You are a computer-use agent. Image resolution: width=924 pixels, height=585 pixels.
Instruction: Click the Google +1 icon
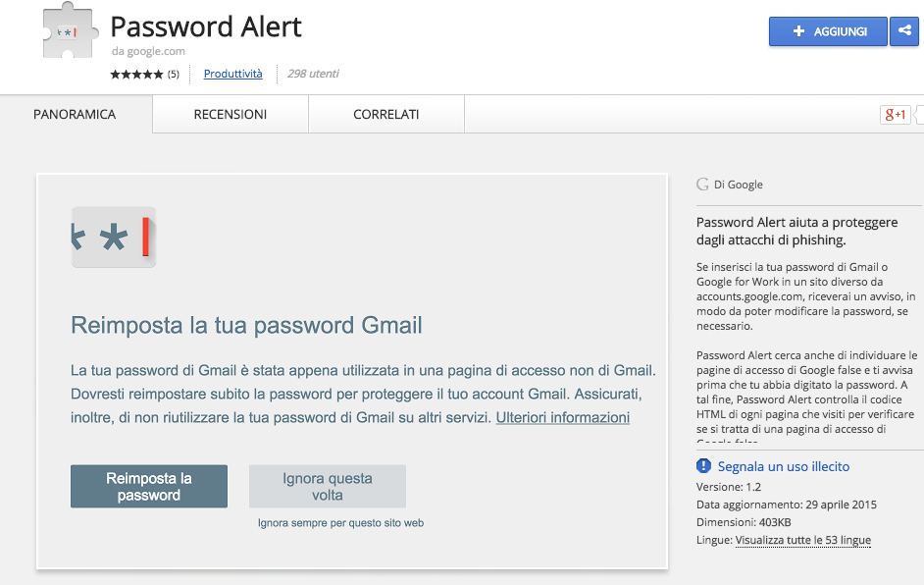coord(896,115)
